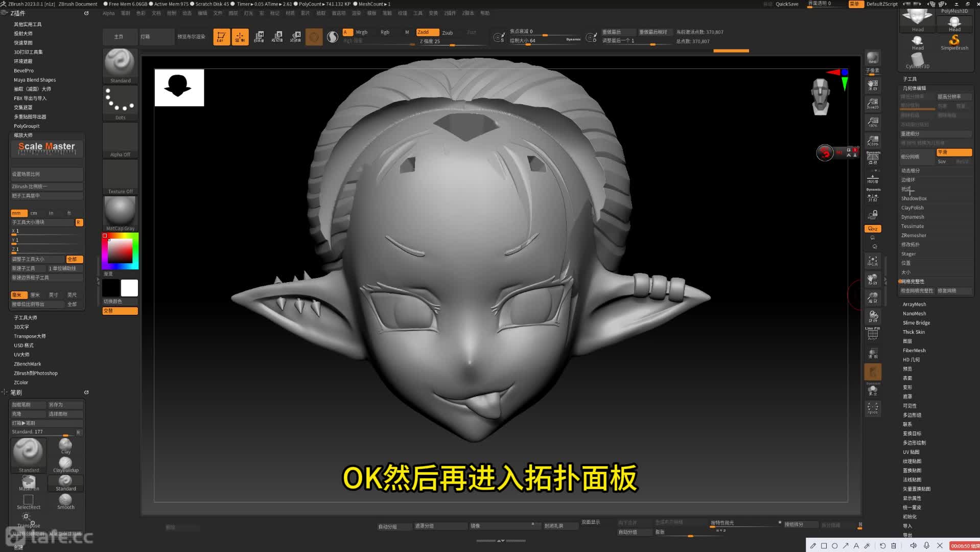Expand the ShadowBox section

[x=914, y=198]
